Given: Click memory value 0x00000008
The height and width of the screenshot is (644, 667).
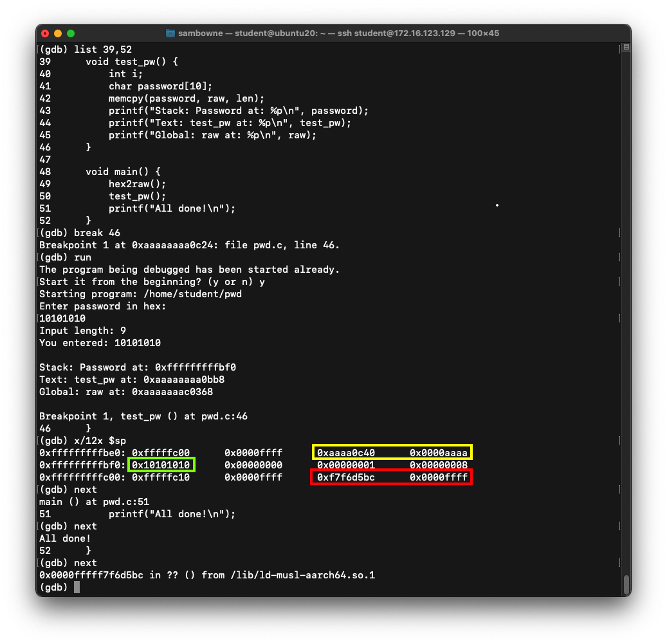Looking at the screenshot, I should click(439, 465).
